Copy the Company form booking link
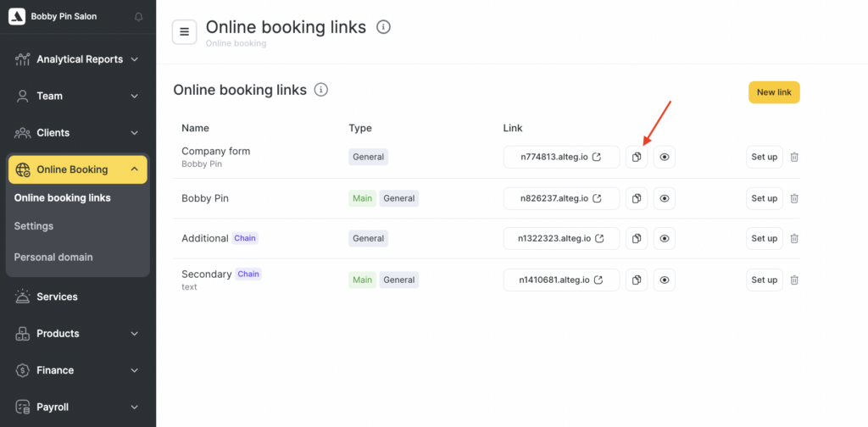Image resolution: width=868 pixels, height=427 pixels. coord(637,157)
